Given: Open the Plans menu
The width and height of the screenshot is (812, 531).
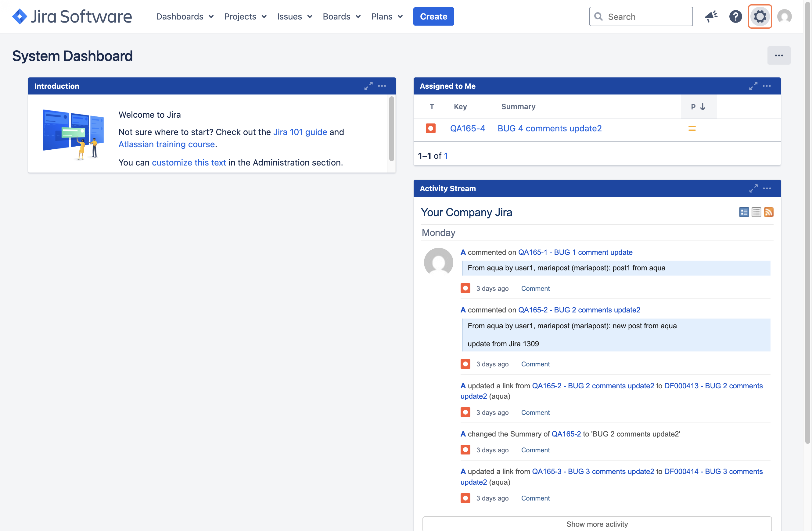Looking at the screenshot, I should coord(386,16).
